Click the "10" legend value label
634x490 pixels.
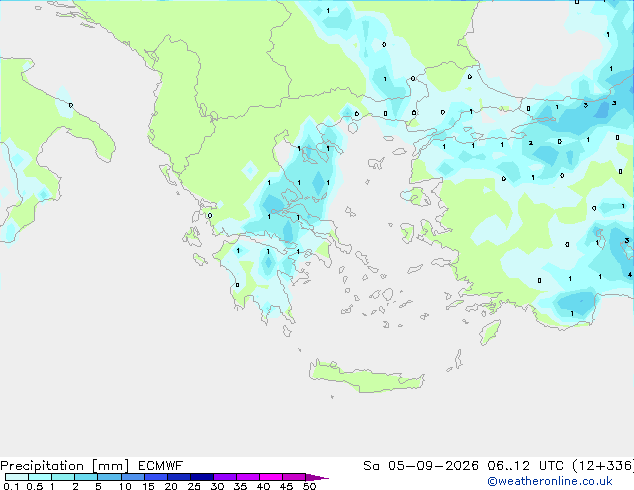(x=125, y=486)
